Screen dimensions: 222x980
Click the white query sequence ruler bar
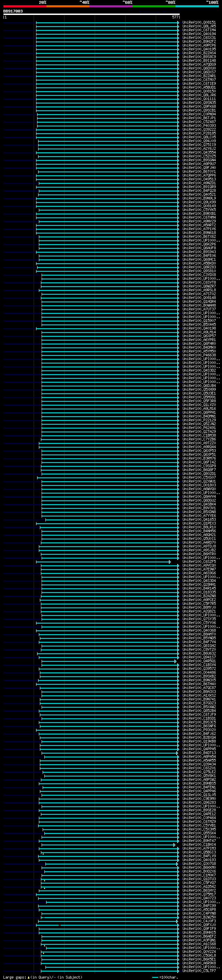click(92, 14)
